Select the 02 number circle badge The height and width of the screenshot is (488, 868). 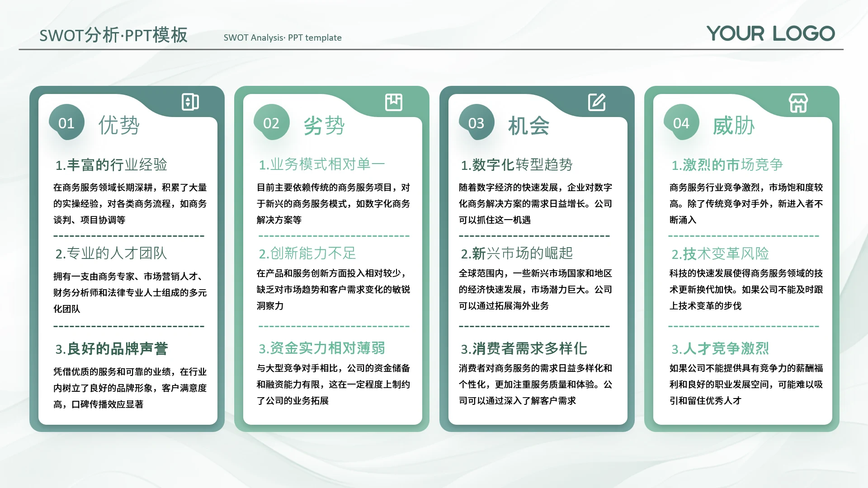click(x=271, y=123)
